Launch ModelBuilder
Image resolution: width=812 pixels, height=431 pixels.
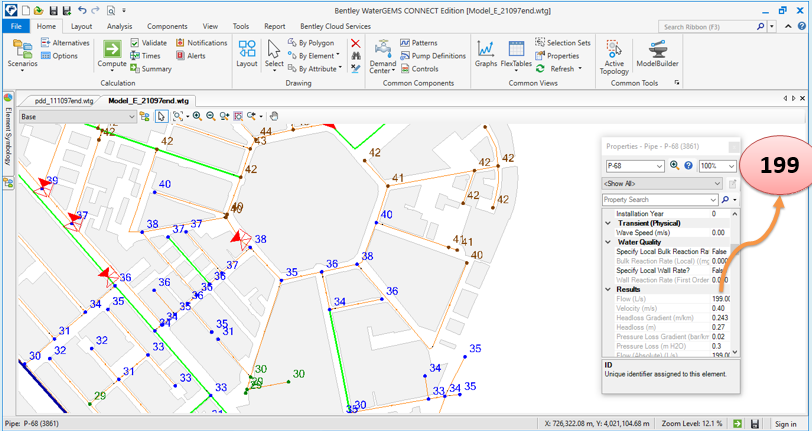click(x=657, y=54)
